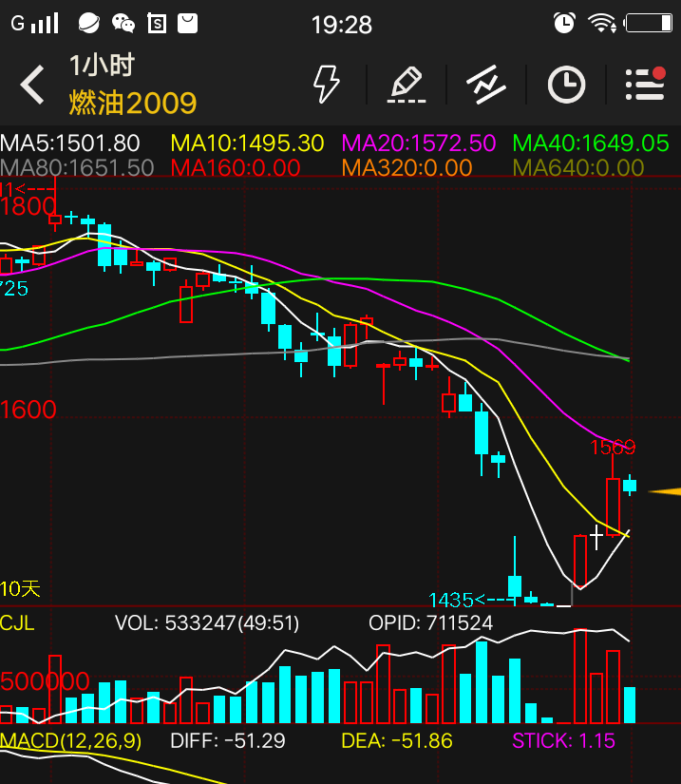The width and height of the screenshot is (681, 784).
Task: Tap the CJL volume indicator label
Action: pyautogui.click(x=17, y=623)
